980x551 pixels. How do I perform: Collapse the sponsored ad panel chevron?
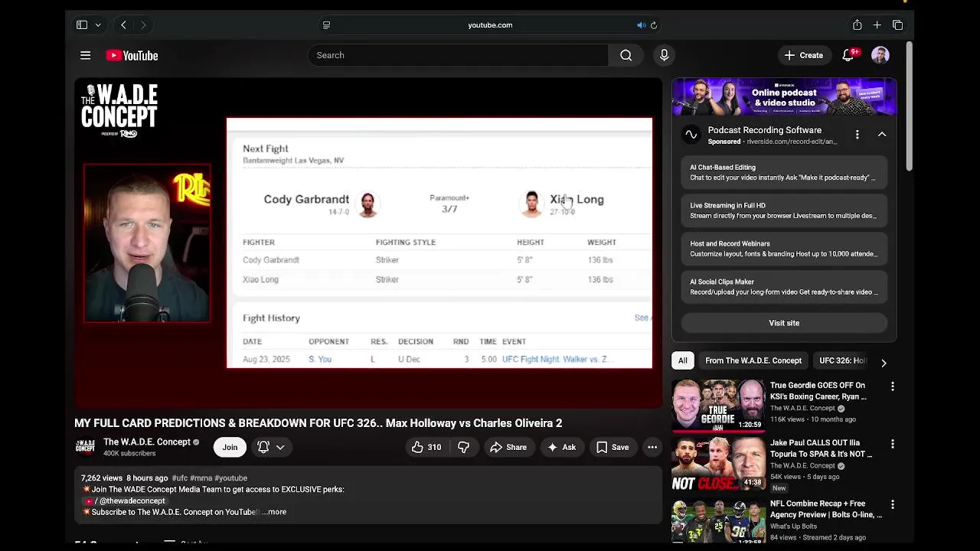coord(882,134)
